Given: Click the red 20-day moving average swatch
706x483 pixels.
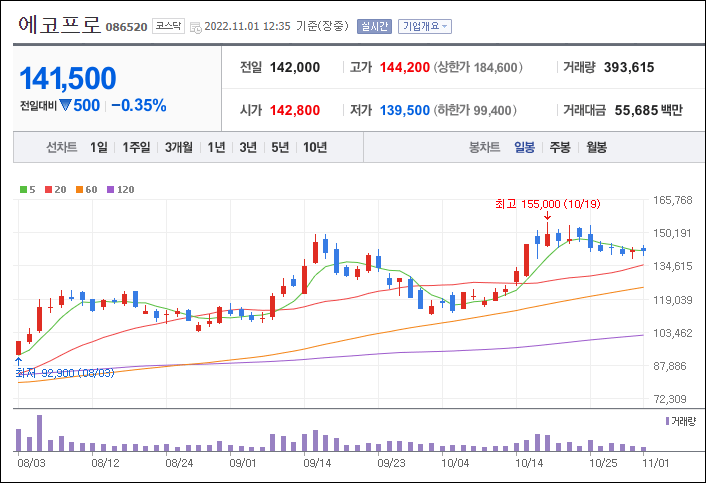Looking at the screenshot, I should point(49,190).
